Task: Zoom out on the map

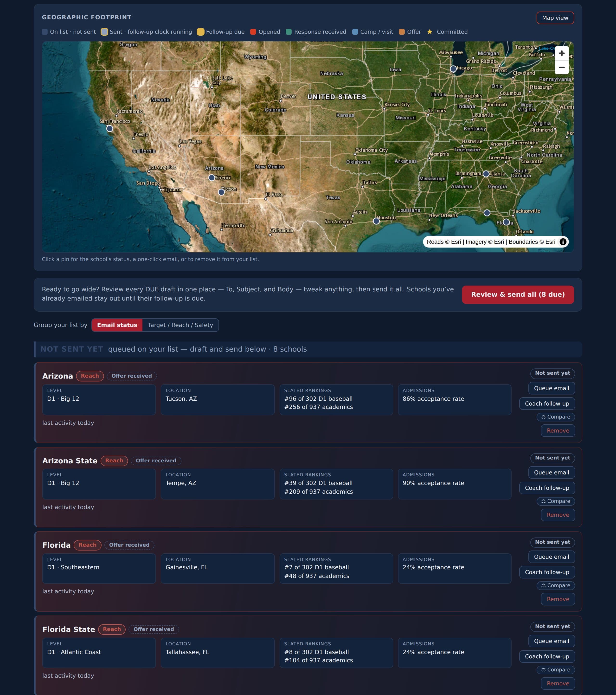Action: pyautogui.click(x=562, y=67)
